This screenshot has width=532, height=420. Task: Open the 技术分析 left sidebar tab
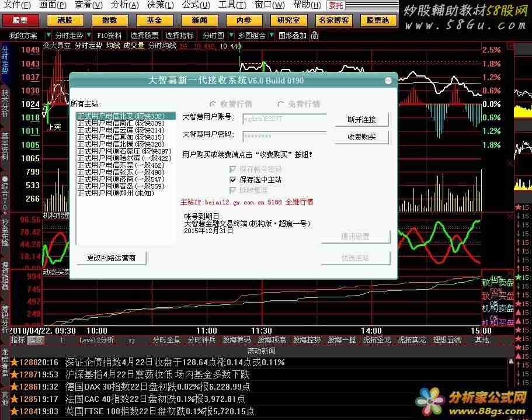(x=5, y=103)
